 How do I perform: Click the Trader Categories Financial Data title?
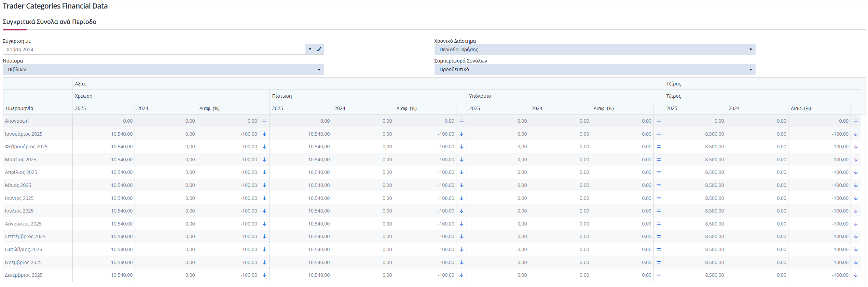point(55,6)
